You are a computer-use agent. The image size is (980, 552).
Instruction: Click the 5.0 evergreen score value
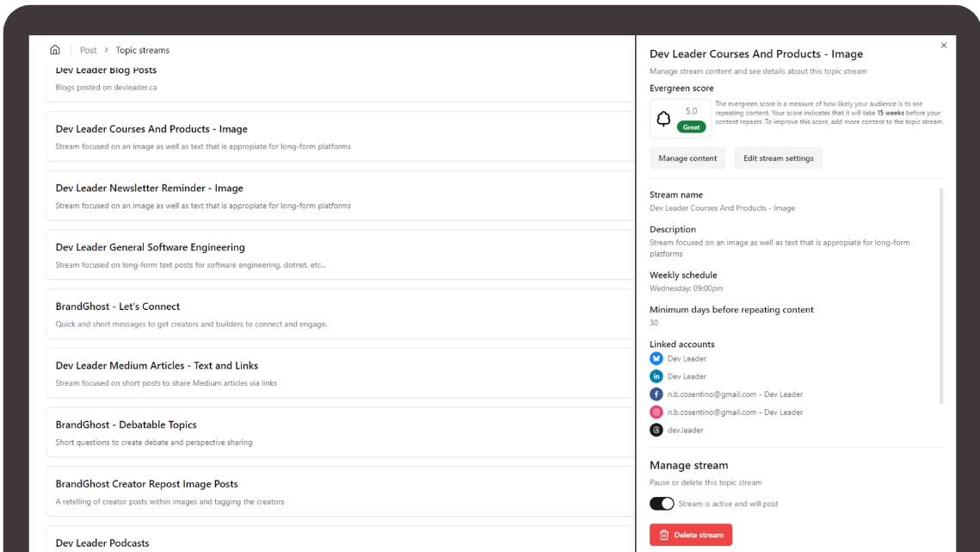[691, 111]
